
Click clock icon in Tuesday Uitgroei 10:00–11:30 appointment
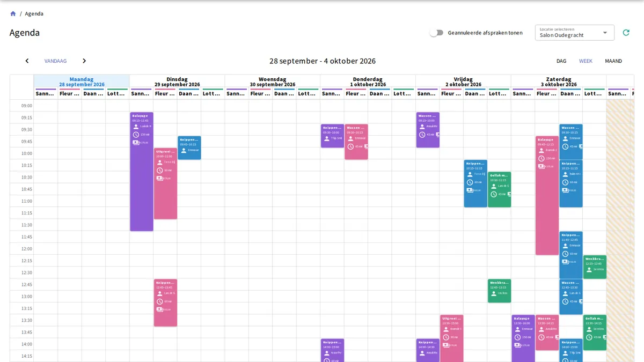(x=159, y=171)
